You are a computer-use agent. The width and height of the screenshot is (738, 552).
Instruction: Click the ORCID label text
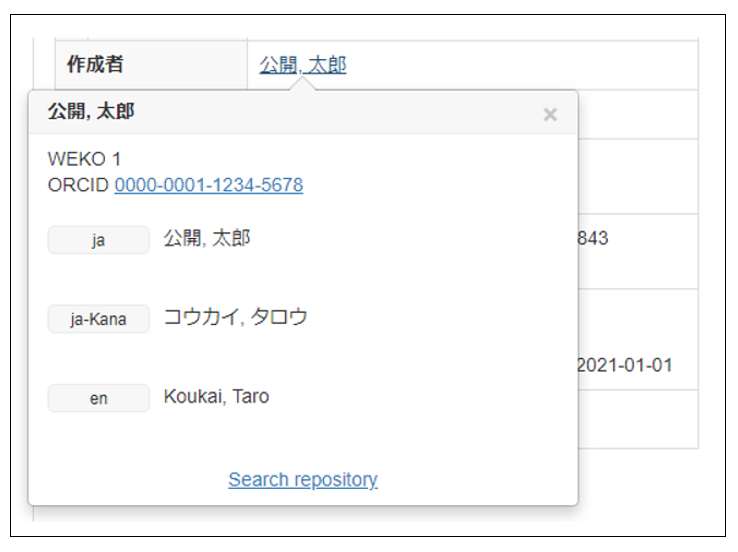click(x=78, y=185)
